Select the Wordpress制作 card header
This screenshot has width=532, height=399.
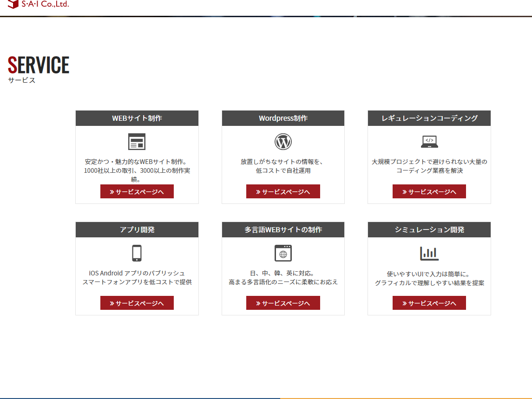[283, 118]
